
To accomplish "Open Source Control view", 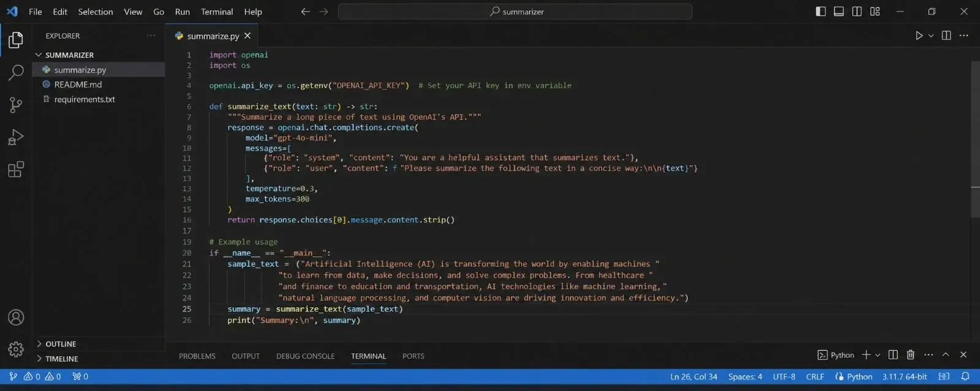I will [16, 105].
